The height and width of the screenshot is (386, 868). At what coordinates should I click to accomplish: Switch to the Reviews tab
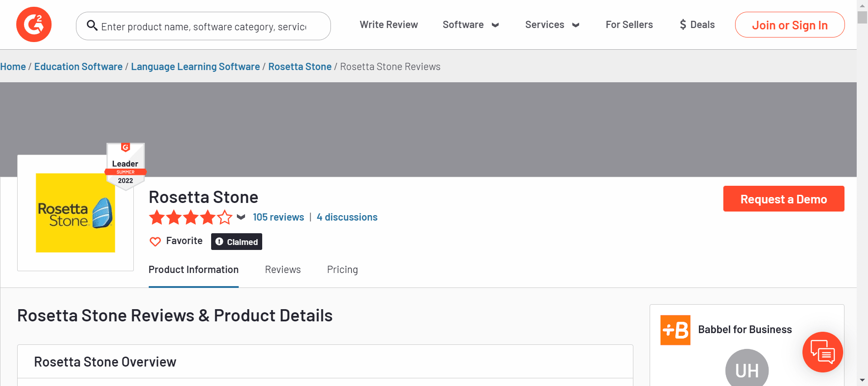coord(283,270)
